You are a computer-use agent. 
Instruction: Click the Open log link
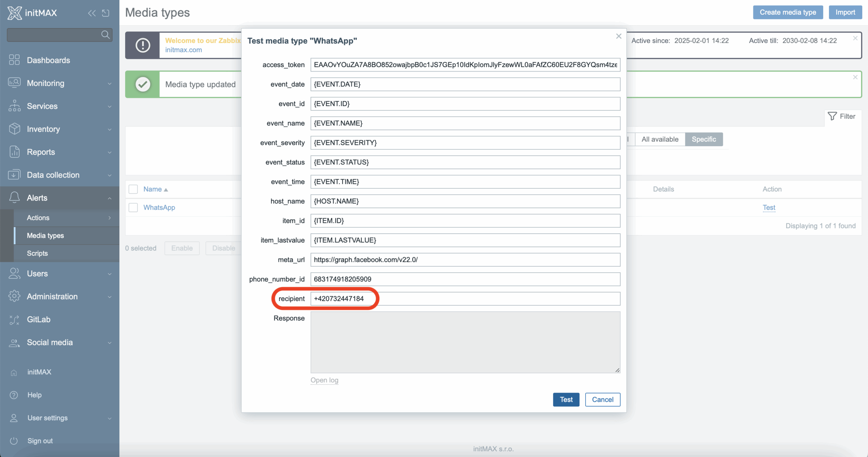(x=324, y=380)
